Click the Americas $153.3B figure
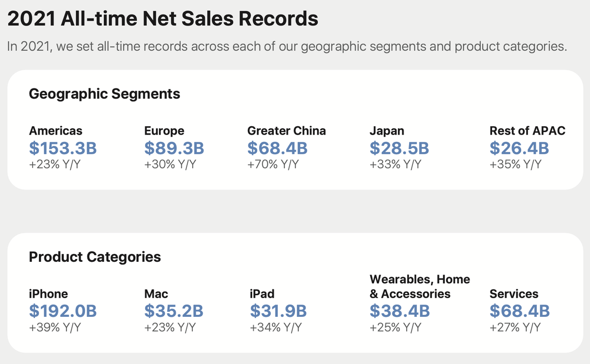This screenshot has height=364, width=590. pyautogui.click(x=63, y=148)
